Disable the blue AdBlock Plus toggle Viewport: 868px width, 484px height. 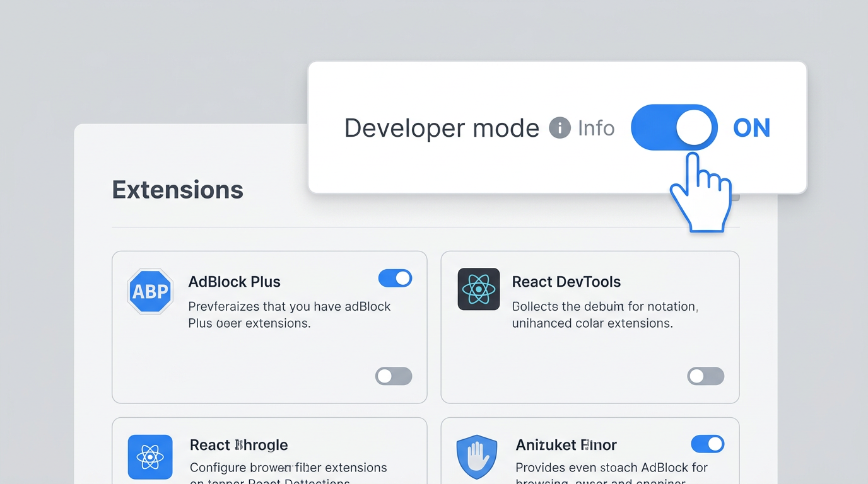[x=395, y=278]
